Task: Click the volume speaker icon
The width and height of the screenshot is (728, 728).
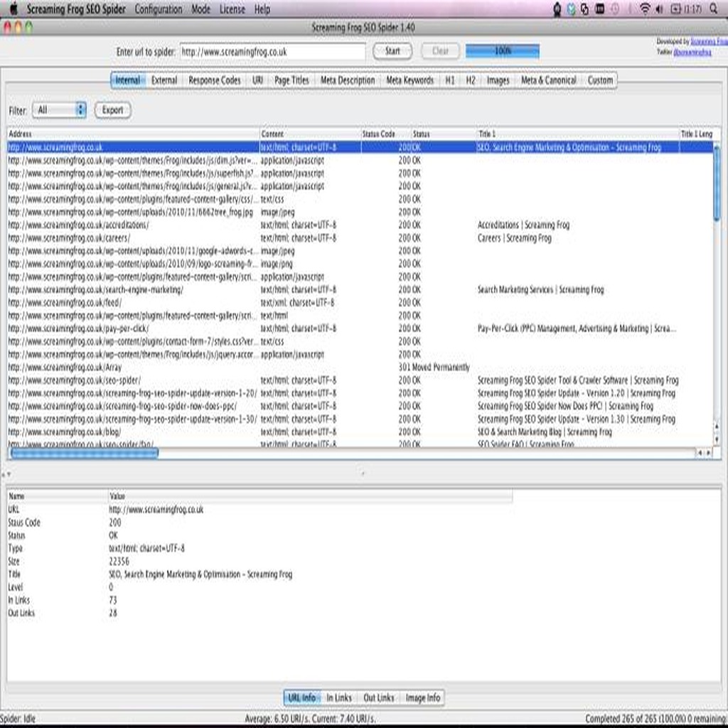Action: tap(659, 9)
